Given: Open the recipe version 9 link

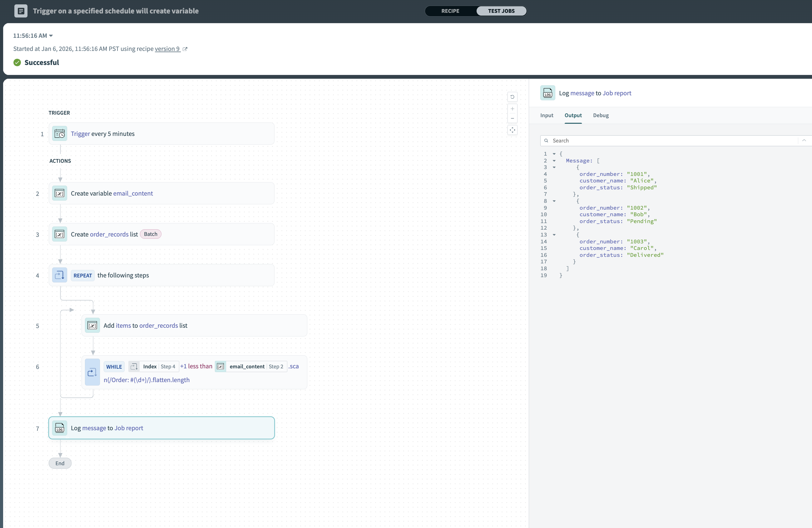Looking at the screenshot, I should coord(167,49).
